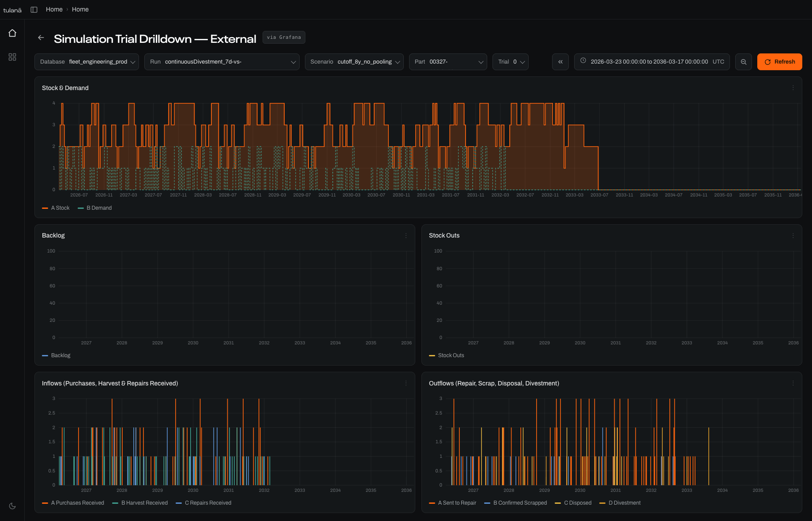Open the Trial dropdown
Screen dimensions: 812x521
coord(511,62)
